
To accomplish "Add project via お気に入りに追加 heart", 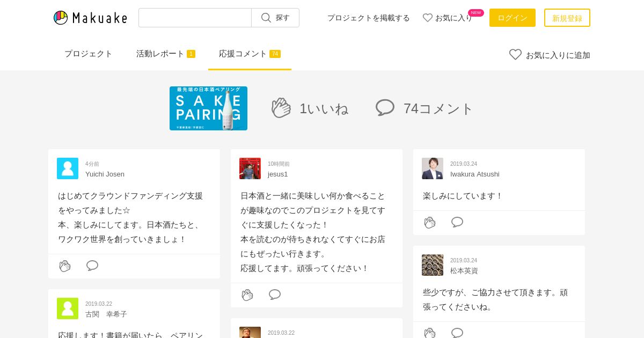I will pyautogui.click(x=550, y=55).
